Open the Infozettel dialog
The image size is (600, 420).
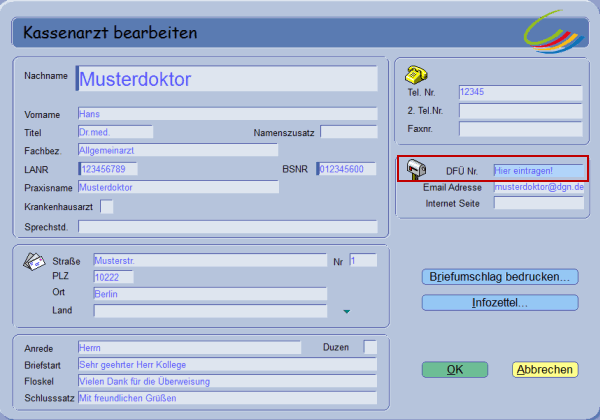tap(500, 302)
